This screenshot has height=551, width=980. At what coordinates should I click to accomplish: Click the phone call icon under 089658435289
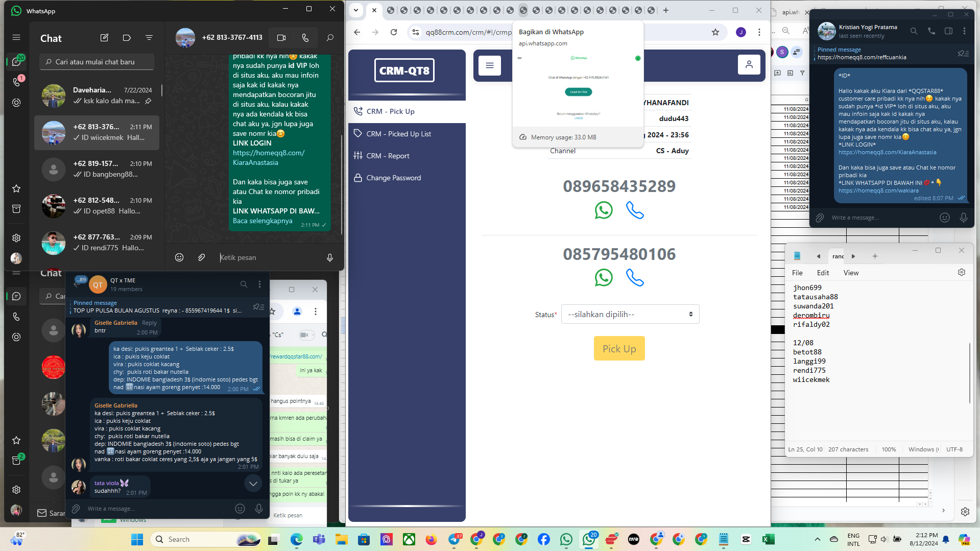(635, 210)
